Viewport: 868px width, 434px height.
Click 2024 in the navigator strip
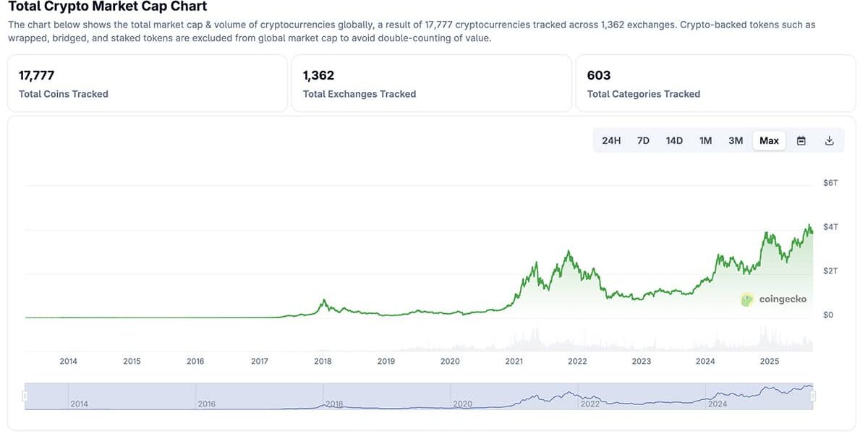[x=717, y=404]
